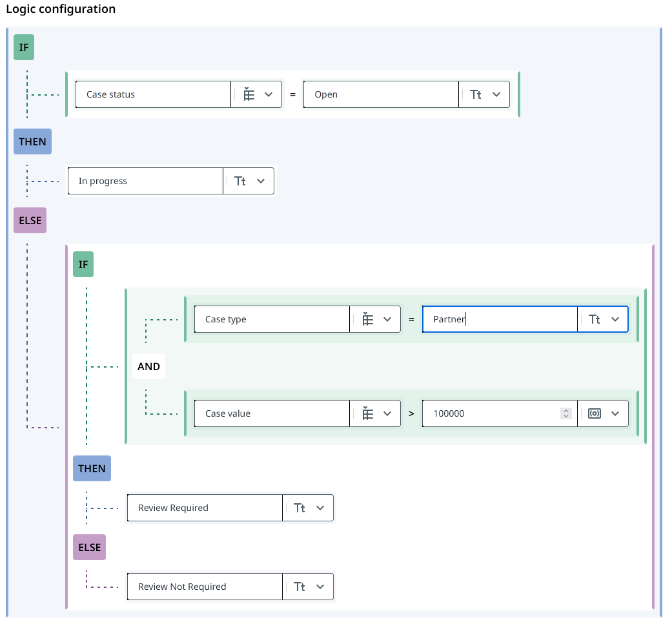Viewport: 672px width, 626px height.
Task: Click the Tt icon next to In progress
Action: click(239, 181)
